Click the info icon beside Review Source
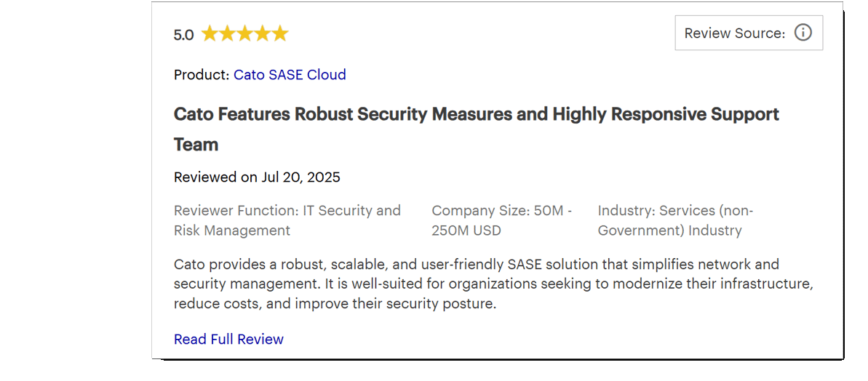Viewport: 868px width, 381px height. [x=803, y=33]
